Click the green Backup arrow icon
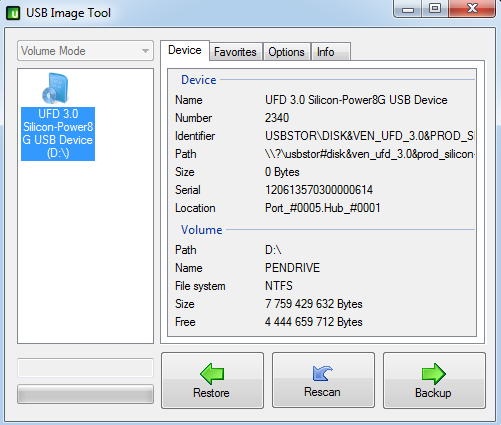501x425 pixels. click(434, 374)
